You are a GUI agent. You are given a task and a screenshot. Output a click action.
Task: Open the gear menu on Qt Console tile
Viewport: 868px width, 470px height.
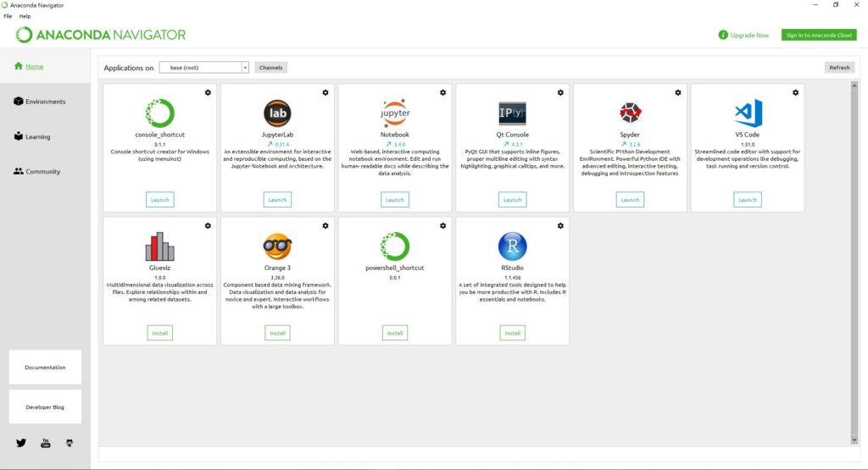pos(560,92)
